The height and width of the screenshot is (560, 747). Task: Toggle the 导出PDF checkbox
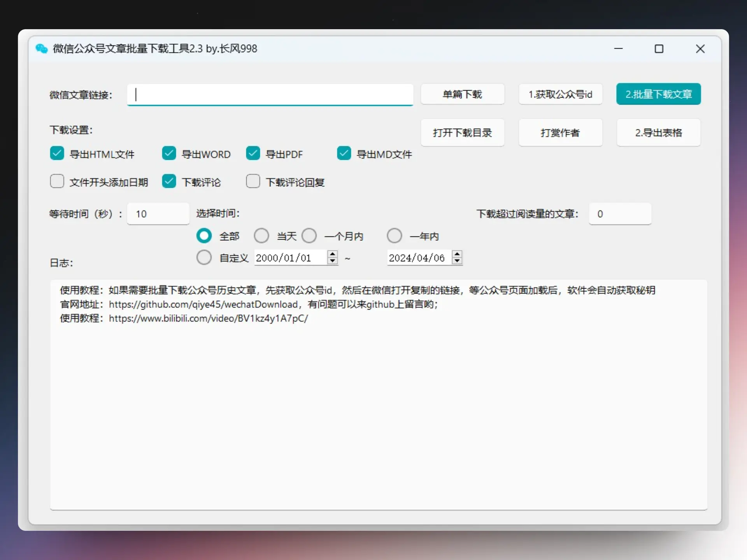253,154
